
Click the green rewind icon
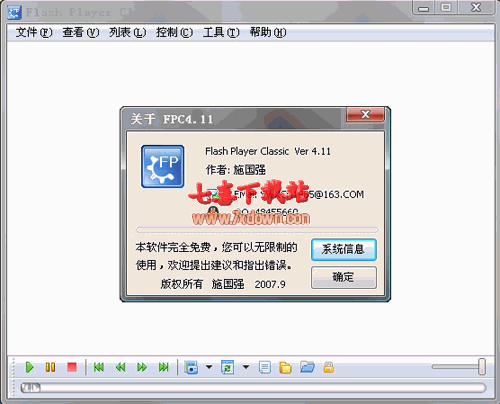tap(120, 367)
